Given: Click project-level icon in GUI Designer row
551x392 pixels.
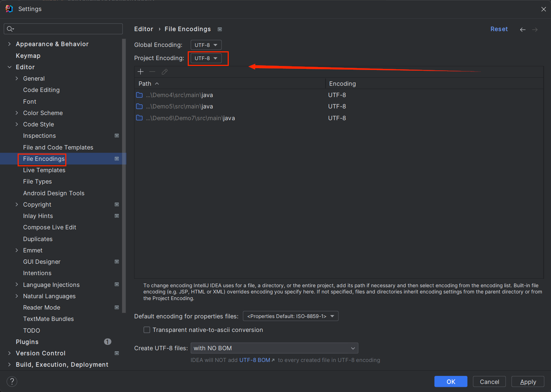Looking at the screenshot, I should point(117,262).
